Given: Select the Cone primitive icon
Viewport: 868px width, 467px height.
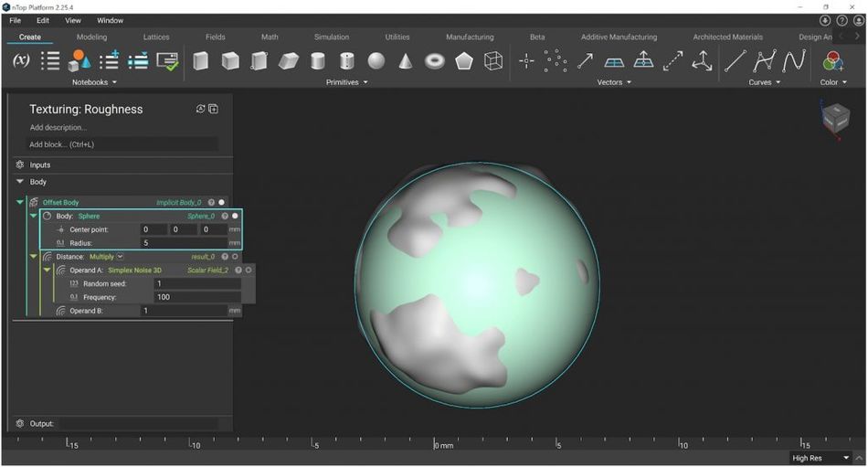Looking at the screenshot, I should [405, 60].
